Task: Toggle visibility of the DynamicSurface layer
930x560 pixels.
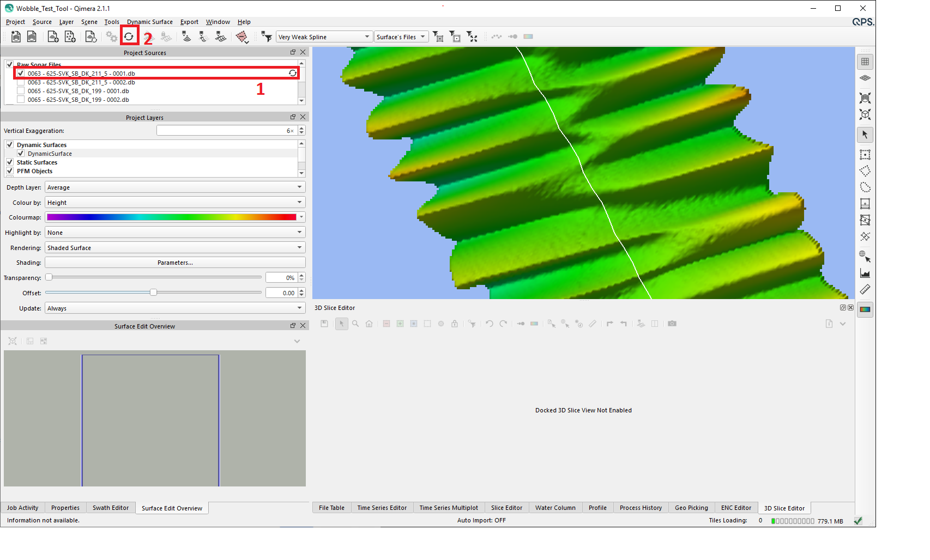Action: pyautogui.click(x=21, y=153)
